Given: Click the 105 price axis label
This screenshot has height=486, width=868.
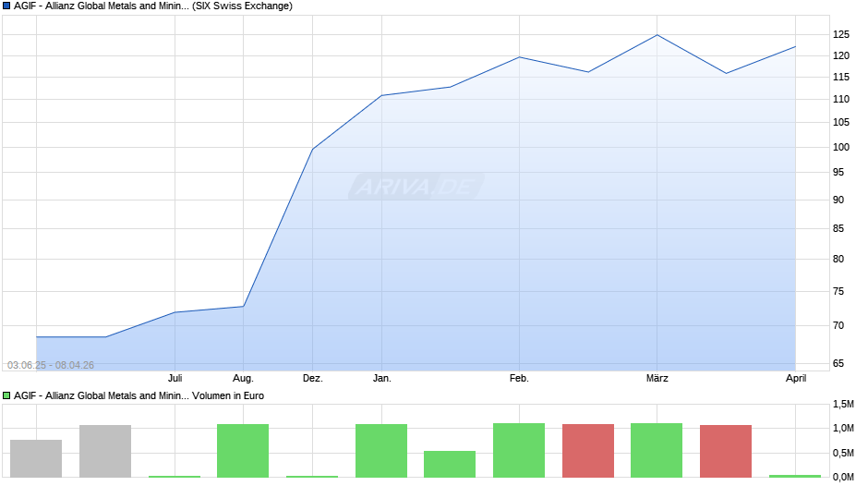Looking at the screenshot, I should (x=841, y=123).
